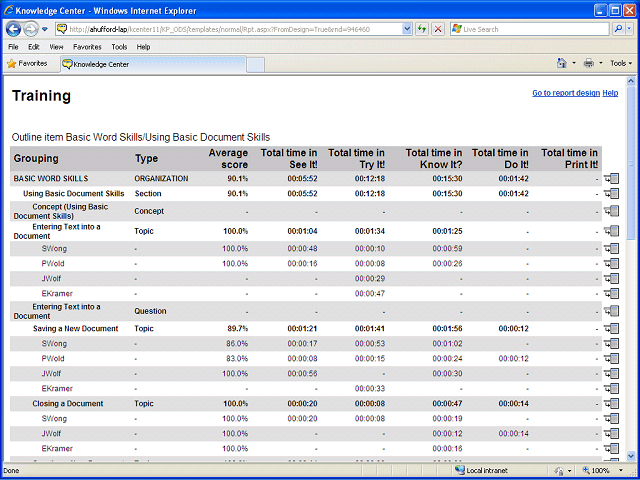Click the 89.7% average score cell

pos(237,329)
